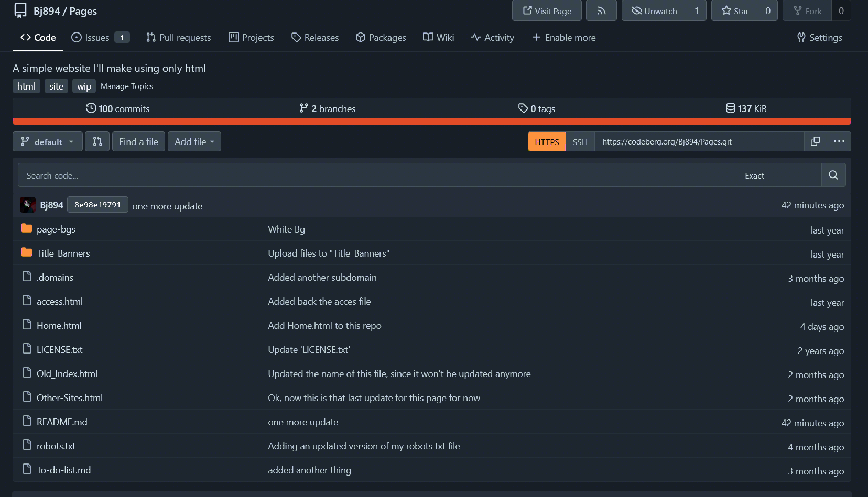This screenshot has width=868, height=497.
Task: Click the commits history clock icon
Action: coord(91,108)
